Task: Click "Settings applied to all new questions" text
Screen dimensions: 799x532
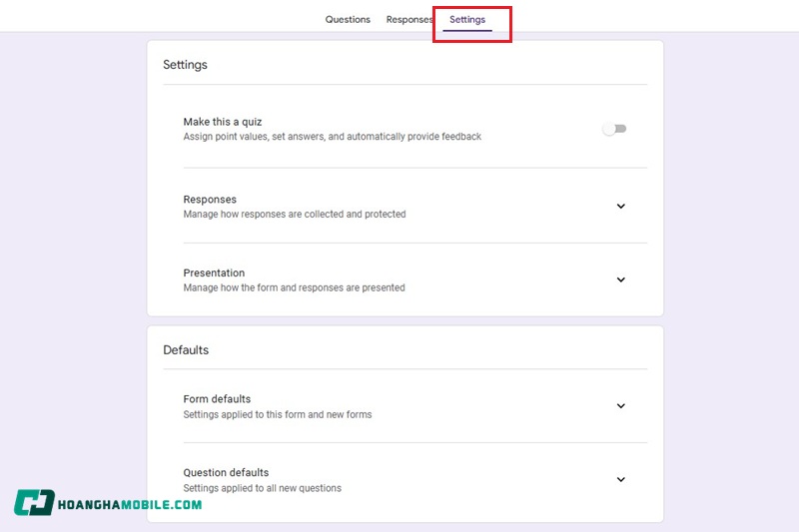Action: 262,488
